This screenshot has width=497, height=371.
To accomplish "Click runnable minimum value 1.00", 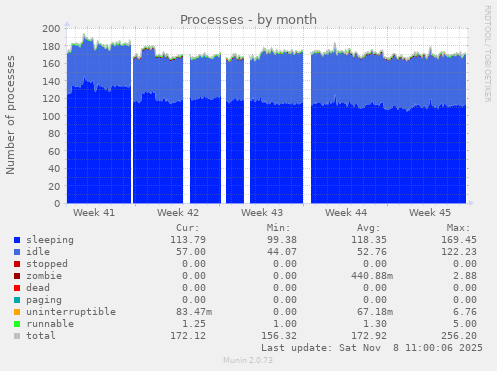I will (x=285, y=324).
